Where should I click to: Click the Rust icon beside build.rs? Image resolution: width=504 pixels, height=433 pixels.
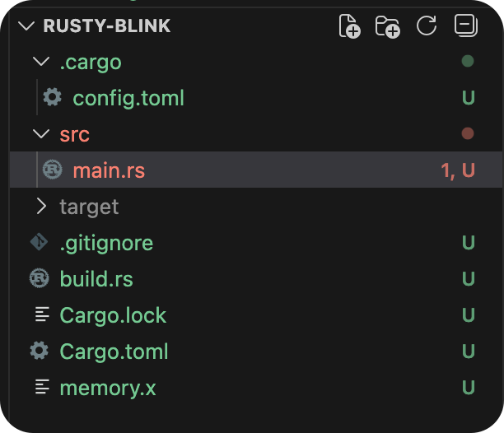click(39, 279)
